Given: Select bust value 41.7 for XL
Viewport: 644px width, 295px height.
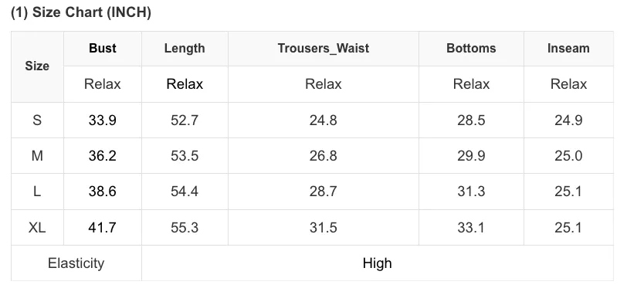Looking at the screenshot, I should point(102,228).
